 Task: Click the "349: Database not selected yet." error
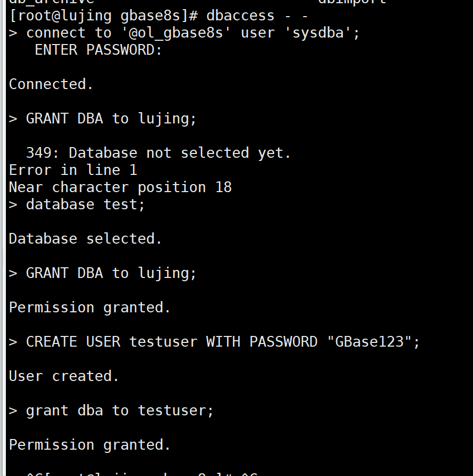pos(158,153)
